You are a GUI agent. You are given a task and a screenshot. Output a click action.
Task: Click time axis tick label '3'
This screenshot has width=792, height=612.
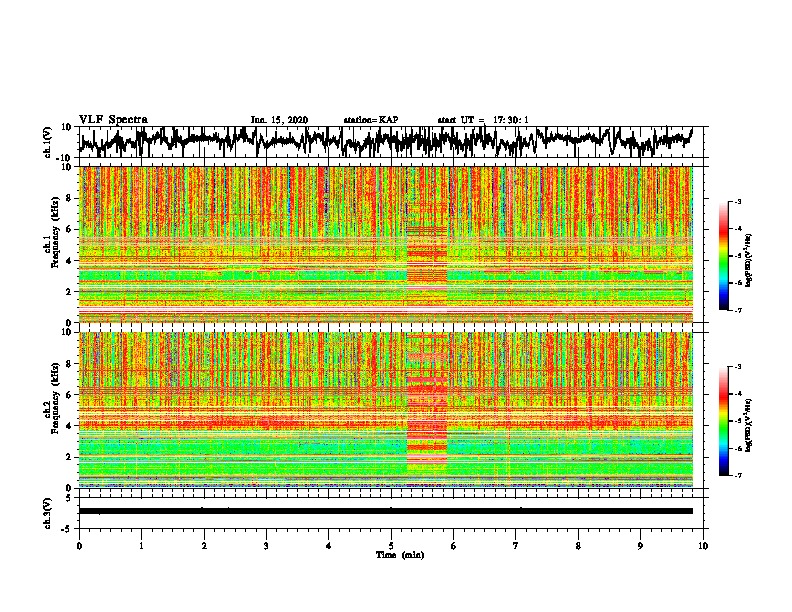(x=266, y=546)
